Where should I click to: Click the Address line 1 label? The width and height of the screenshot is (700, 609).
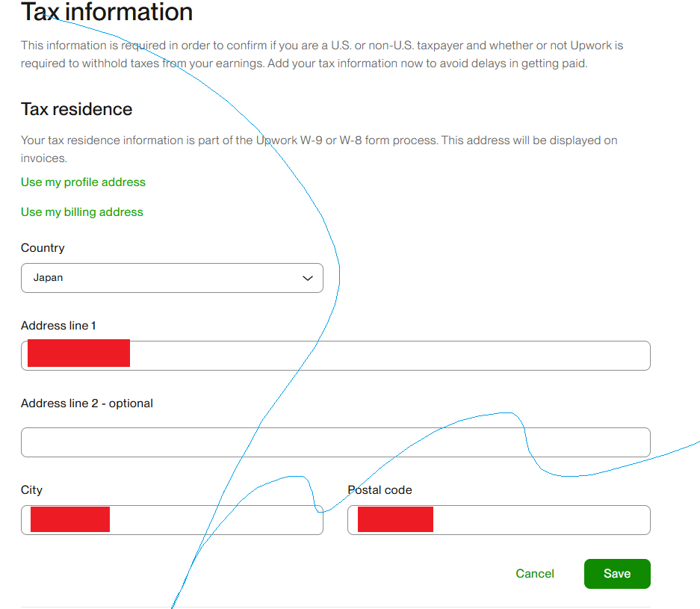point(58,326)
